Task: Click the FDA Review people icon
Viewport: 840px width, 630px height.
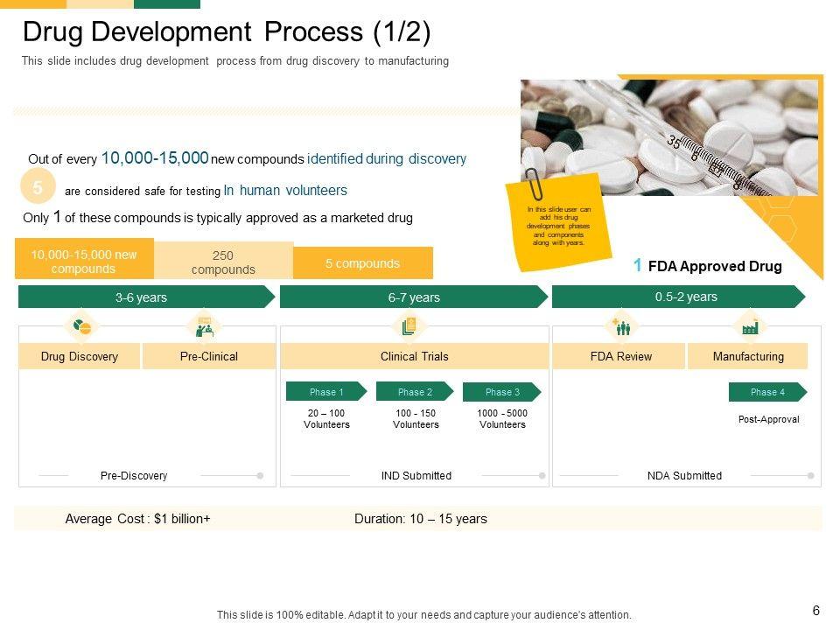Action: (x=622, y=326)
